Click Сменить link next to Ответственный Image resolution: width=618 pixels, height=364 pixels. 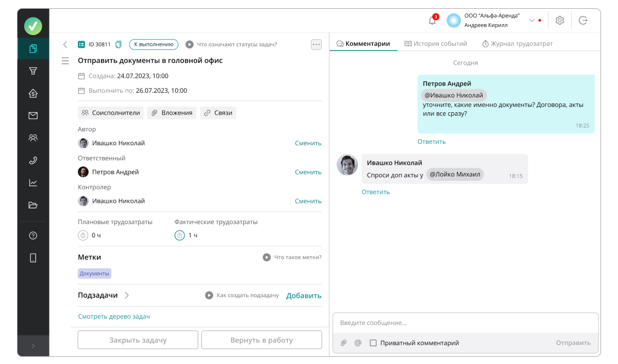[308, 172]
